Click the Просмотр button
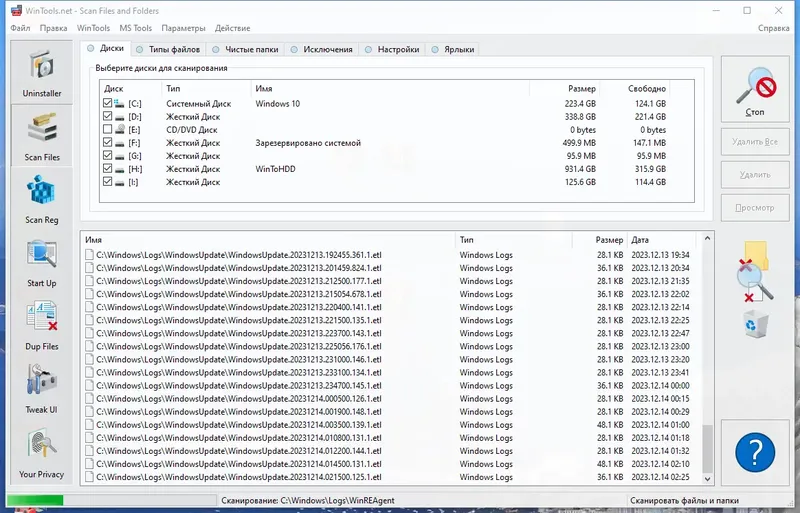The height and width of the screenshot is (513, 800). coord(755,208)
